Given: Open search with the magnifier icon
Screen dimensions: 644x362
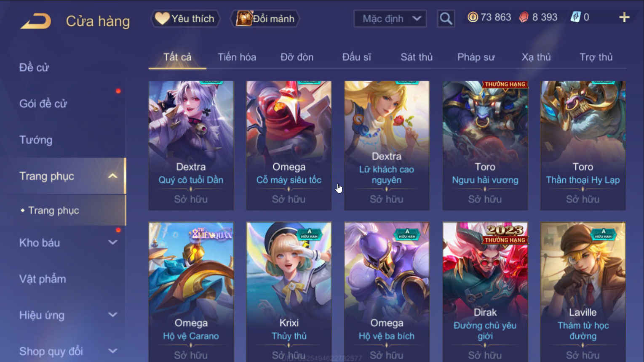Looking at the screenshot, I should (446, 19).
